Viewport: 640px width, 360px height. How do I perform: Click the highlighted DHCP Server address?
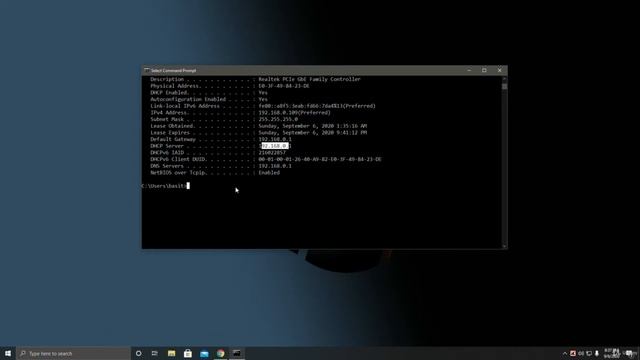(x=275, y=146)
